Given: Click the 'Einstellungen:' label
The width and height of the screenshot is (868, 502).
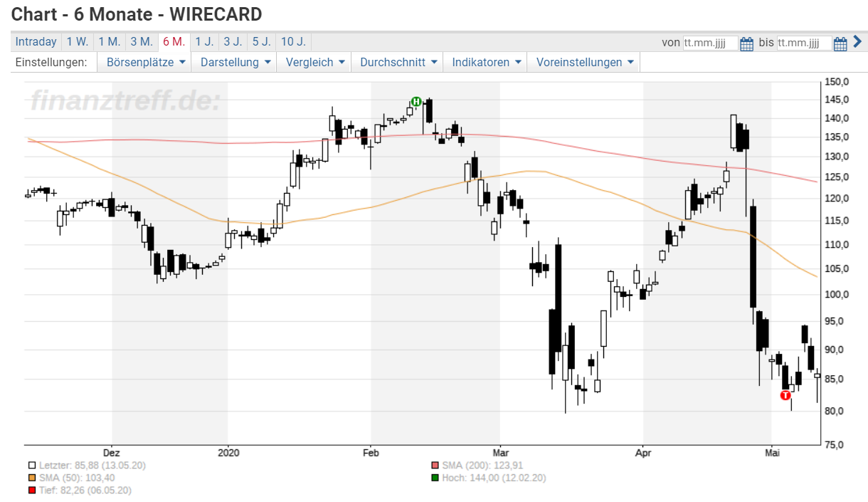Looking at the screenshot, I should (51, 63).
